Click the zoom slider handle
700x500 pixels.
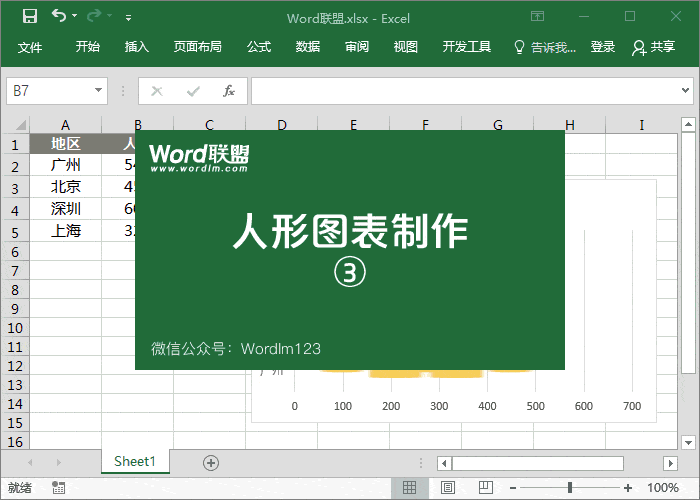coord(570,488)
